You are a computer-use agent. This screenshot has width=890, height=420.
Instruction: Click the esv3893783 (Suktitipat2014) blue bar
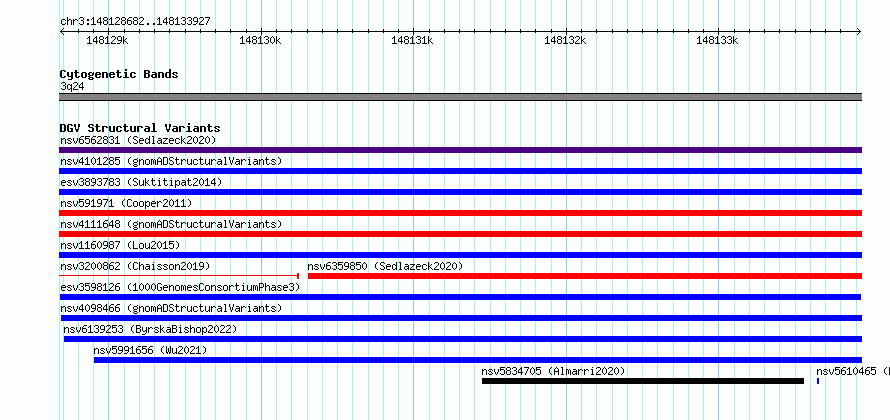click(460, 192)
